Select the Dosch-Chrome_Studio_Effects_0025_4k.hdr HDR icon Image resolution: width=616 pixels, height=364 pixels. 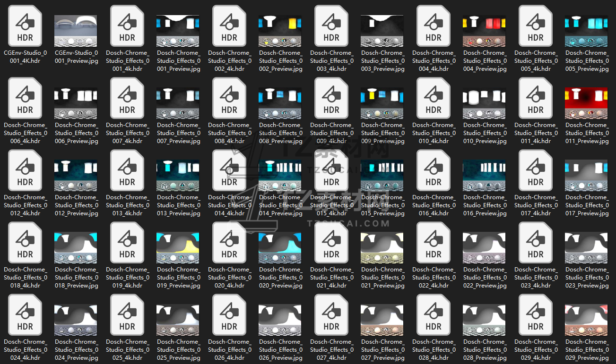[127, 315]
